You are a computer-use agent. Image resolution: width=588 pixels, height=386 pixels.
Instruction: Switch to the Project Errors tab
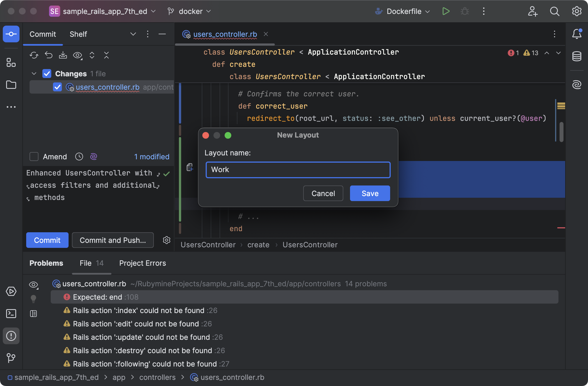click(142, 263)
